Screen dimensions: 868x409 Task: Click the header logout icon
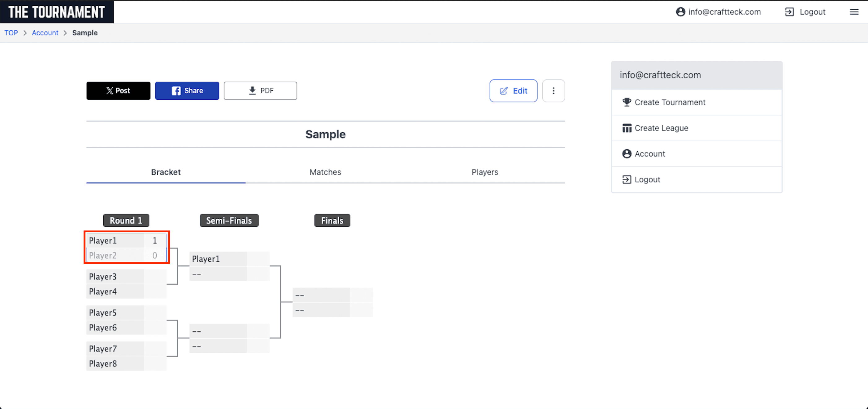click(x=789, y=12)
